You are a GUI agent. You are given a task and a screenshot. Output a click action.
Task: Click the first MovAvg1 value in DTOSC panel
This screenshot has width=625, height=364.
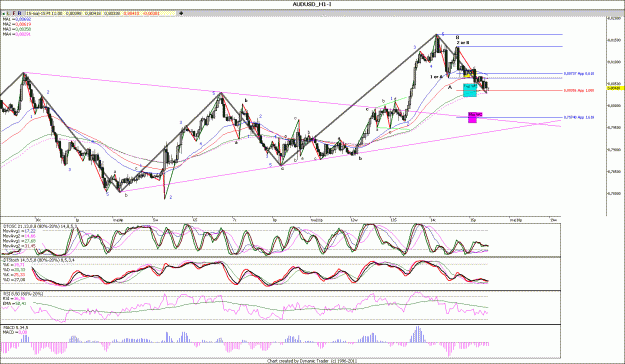30,231
